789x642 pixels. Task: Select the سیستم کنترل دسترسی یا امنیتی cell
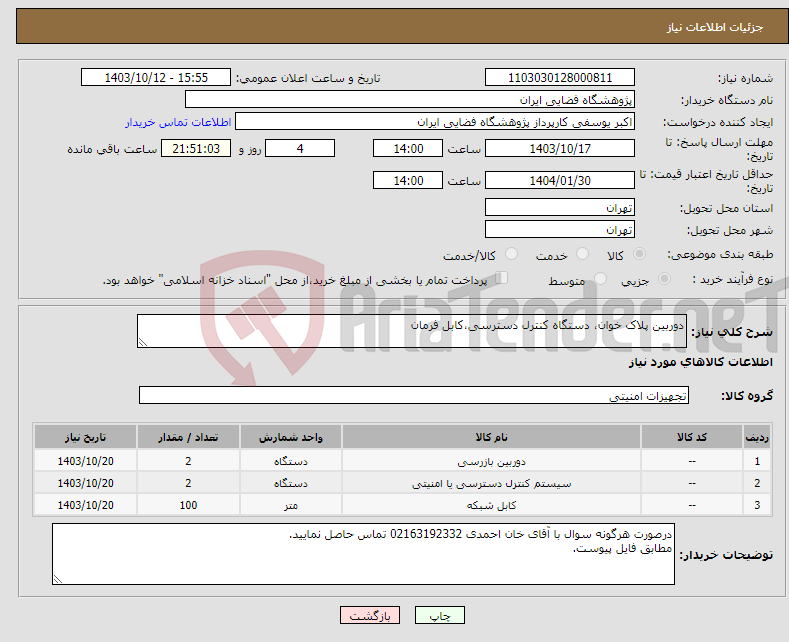coord(491,483)
